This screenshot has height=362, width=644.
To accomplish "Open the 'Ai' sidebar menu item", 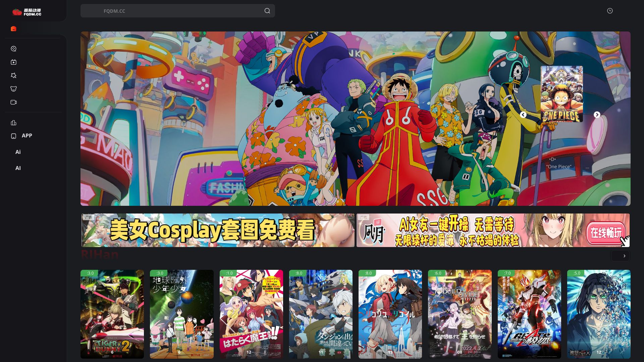I will click(x=18, y=152).
